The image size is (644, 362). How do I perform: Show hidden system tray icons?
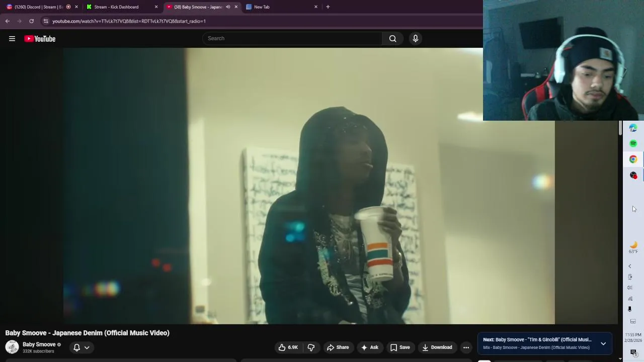[630, 266]
